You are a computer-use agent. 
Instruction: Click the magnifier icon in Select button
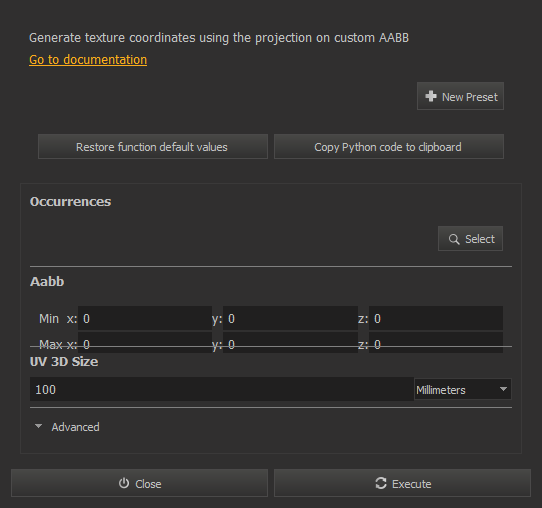[x=454, y=239]
